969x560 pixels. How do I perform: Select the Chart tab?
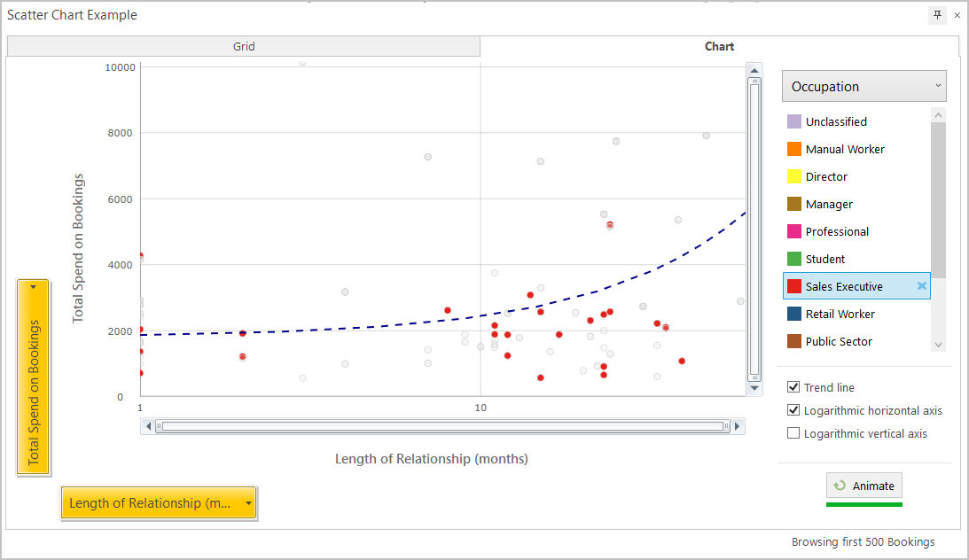pyautogui.click(x=719, y=46)
